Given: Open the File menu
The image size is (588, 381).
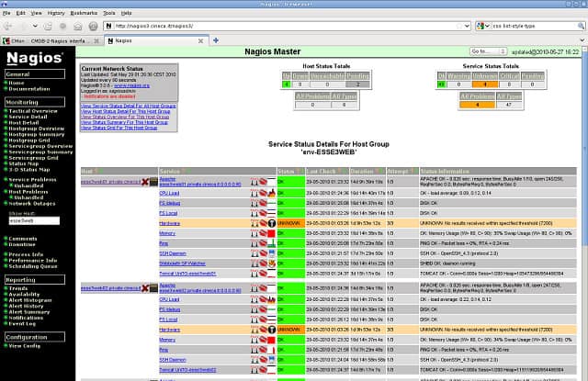Looking at the screenshot, I should (x=6, y=13).
